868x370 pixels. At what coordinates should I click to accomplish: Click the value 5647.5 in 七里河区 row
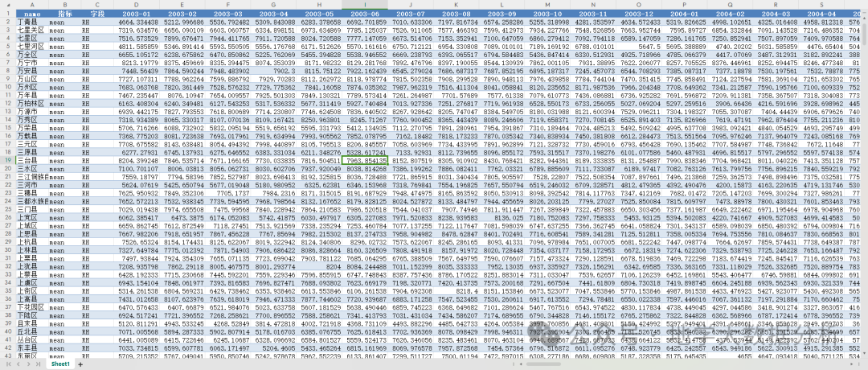(x=640, y=45)
